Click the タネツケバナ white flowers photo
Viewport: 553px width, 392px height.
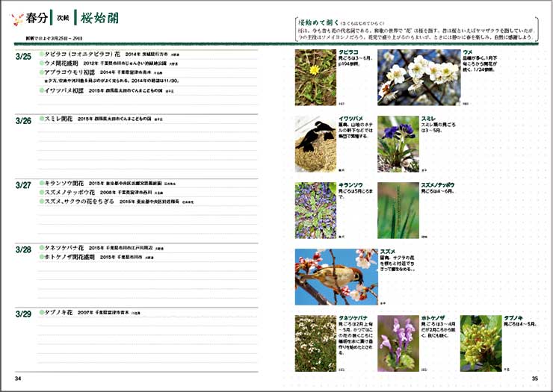point(315,343)
